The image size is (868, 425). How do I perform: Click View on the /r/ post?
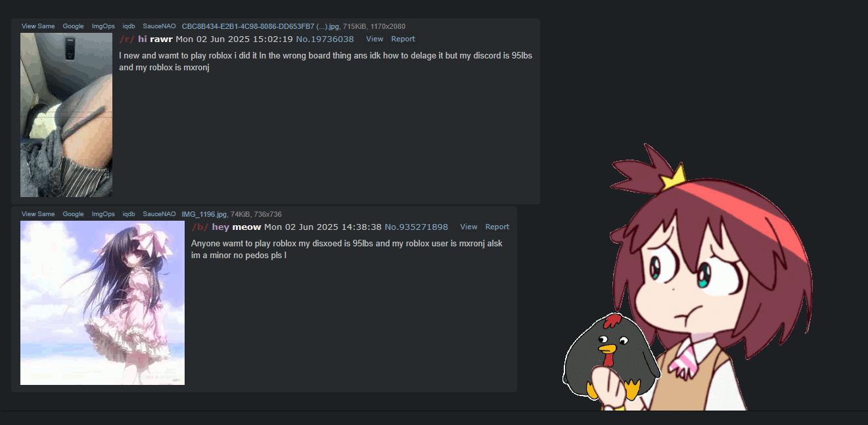coord(375,39)
